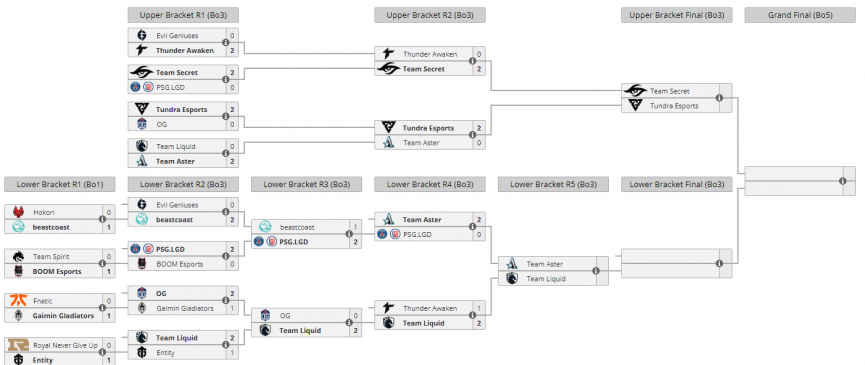Open info icon for Team Aster vs Team Liquid R5
The image size is (865, 365).
click(x=596, y=271)
